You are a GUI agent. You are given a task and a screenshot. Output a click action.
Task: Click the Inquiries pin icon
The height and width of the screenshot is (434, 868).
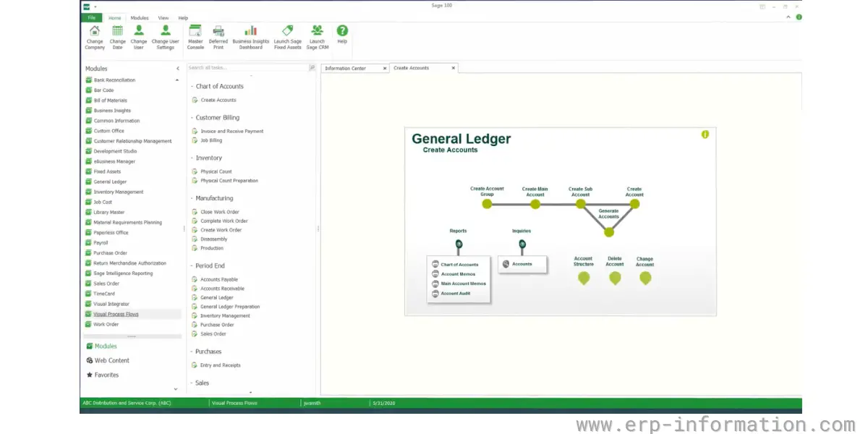point(522,244)
